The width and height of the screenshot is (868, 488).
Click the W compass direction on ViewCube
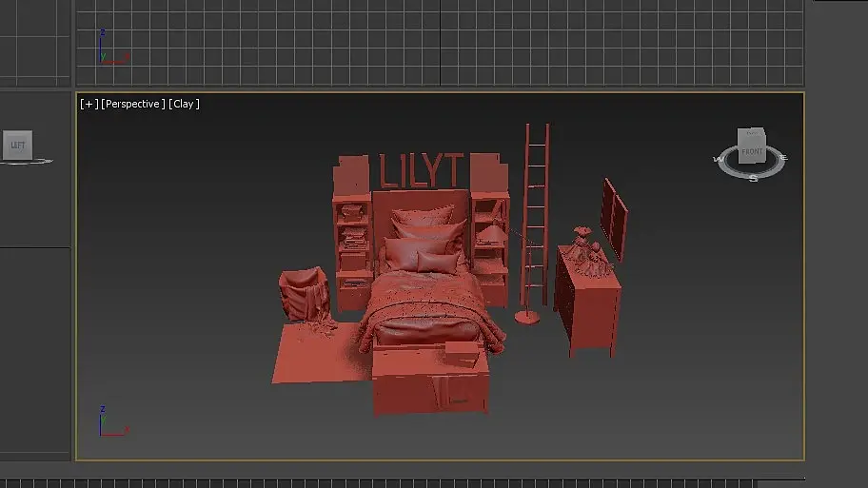[x=719, y=160]
